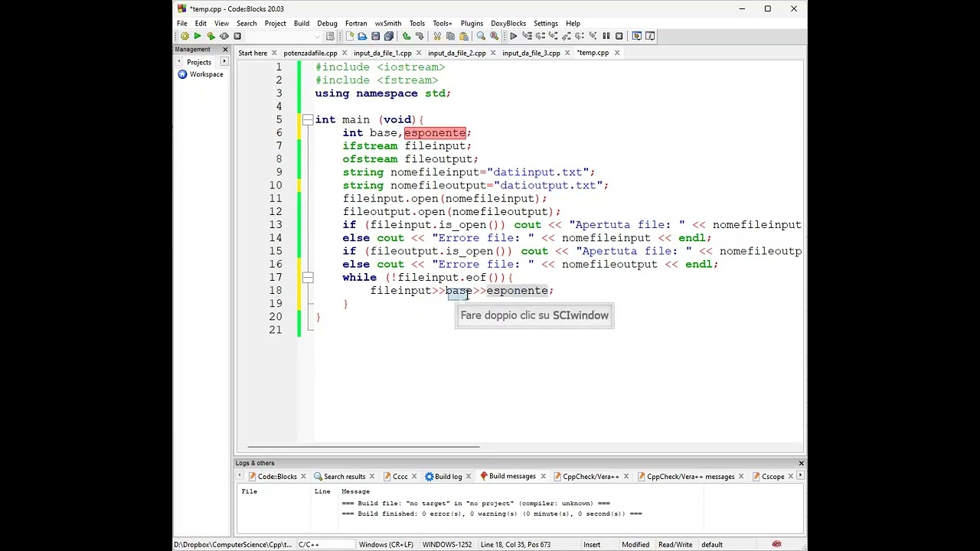This screenshot has height=551, width=980.
Task: Click the Step into debug icon
Action: point(553,36)
